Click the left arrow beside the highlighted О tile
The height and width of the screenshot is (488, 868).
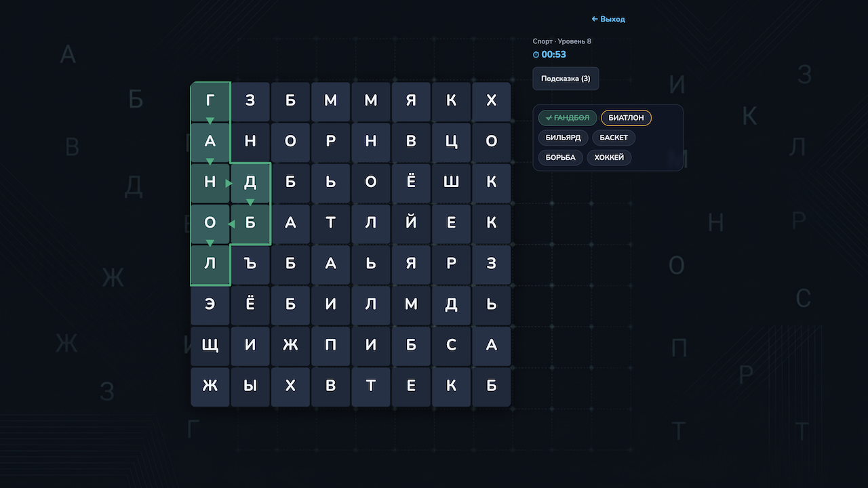pyautogui.click(x=233, y=224)
